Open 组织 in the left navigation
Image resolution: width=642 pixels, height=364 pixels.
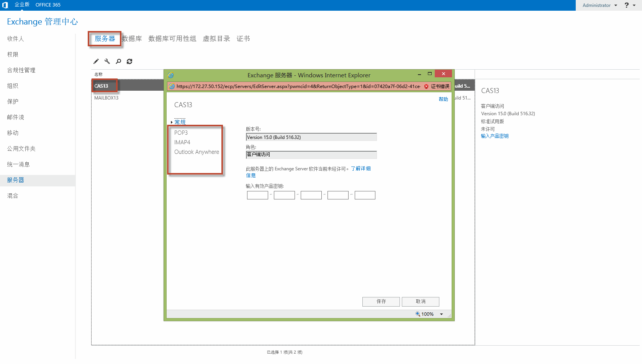click(13, 86)
